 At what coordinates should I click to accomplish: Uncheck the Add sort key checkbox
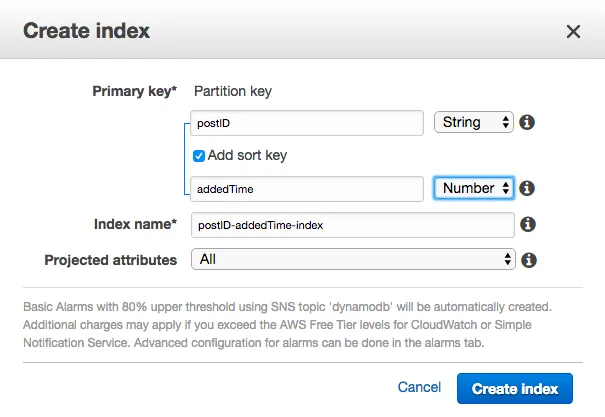pyautogui.click(x=199, y=156)
